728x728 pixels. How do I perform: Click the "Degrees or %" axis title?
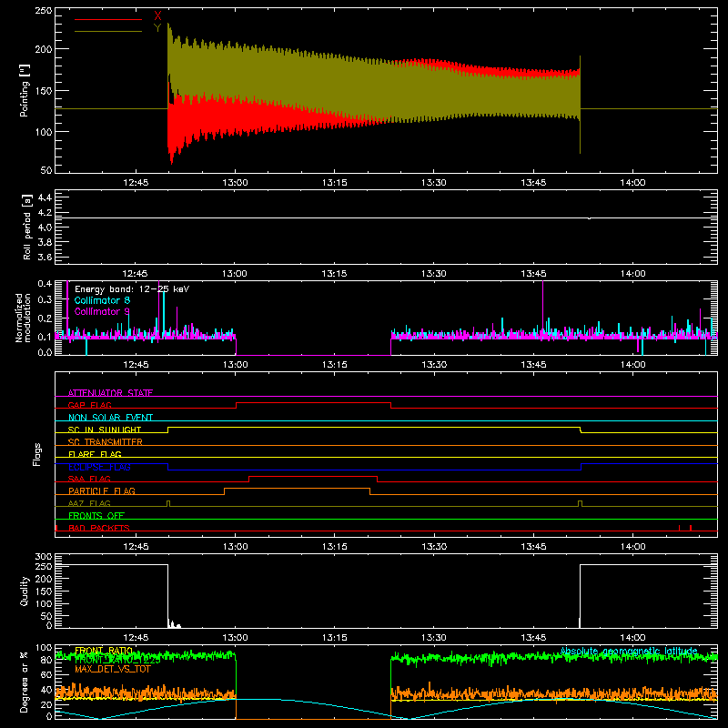click(25, 682)
